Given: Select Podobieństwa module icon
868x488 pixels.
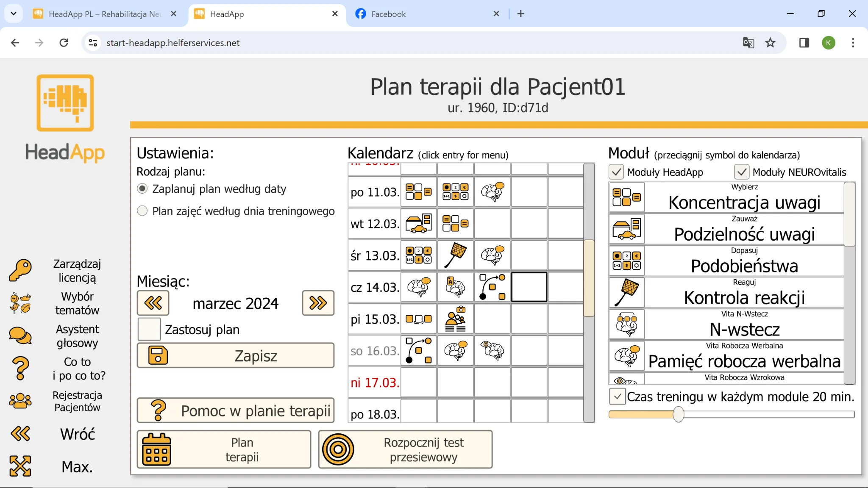Looking at the screenshot, I should tap(626, 261).
